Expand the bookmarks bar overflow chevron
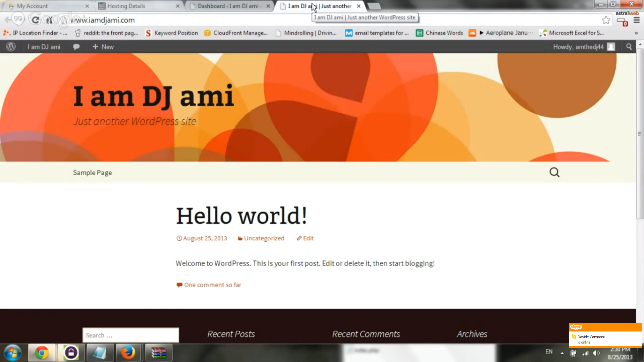The height and width of the screenshot is (362, 644). pos(636,33)
